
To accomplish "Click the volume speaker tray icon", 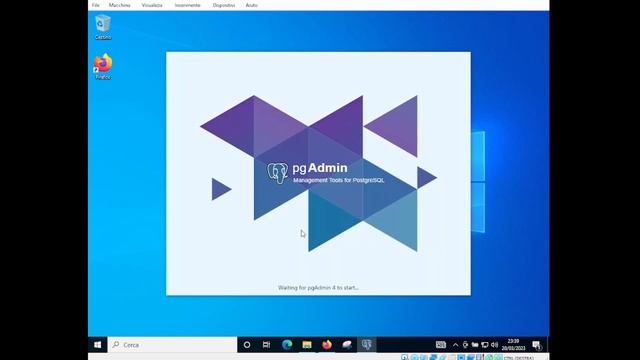I will coord(495,345).
